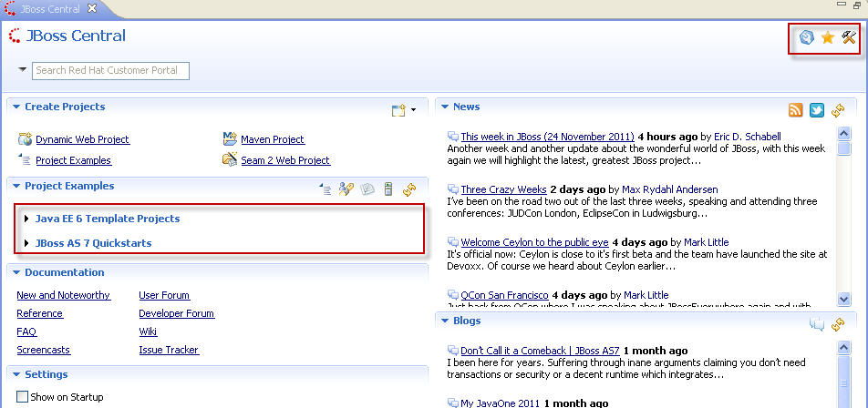868x408 pixels.
Task: Click the chat icon beside Don't Call it a Comeback
Action: pyautogui.click(x=453, y=351)
